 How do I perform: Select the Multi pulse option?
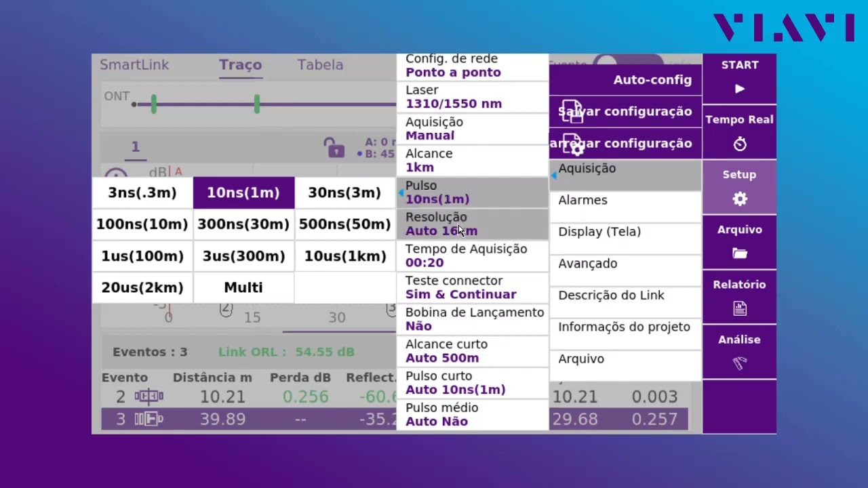point(243,288)
